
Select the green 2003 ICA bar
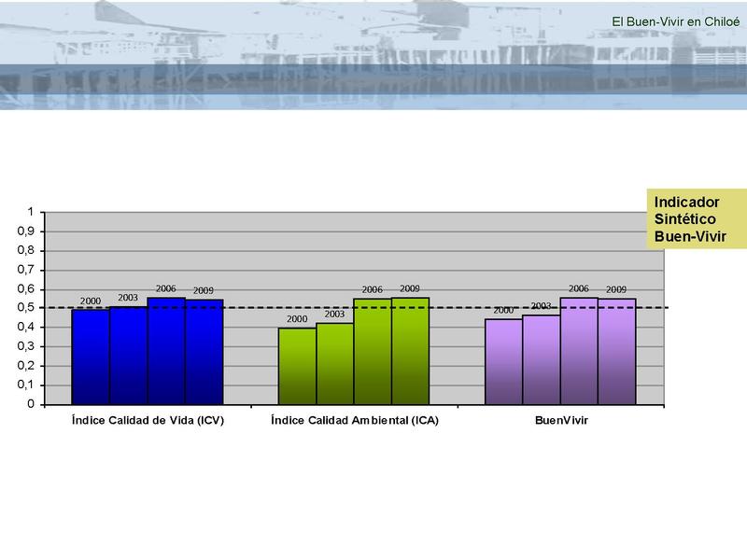click(x=334, y=363)
